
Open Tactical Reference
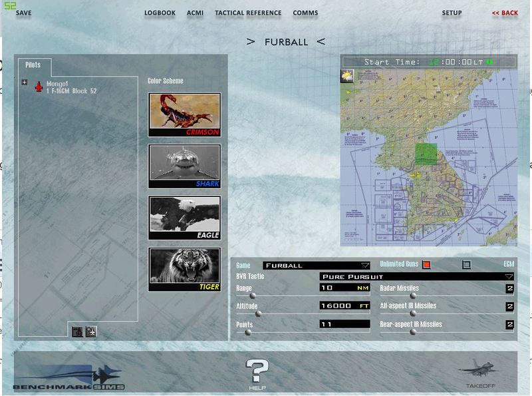pos(248,13)
